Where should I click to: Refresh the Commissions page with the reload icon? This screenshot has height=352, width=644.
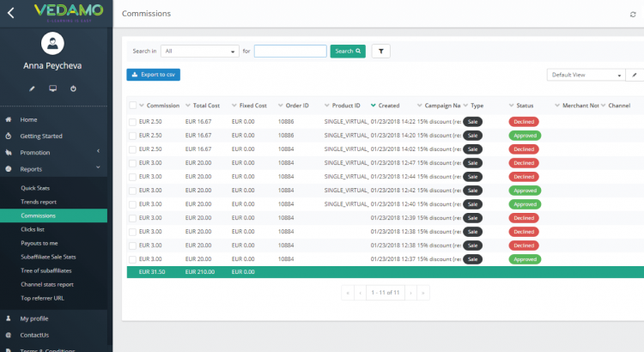633,15
